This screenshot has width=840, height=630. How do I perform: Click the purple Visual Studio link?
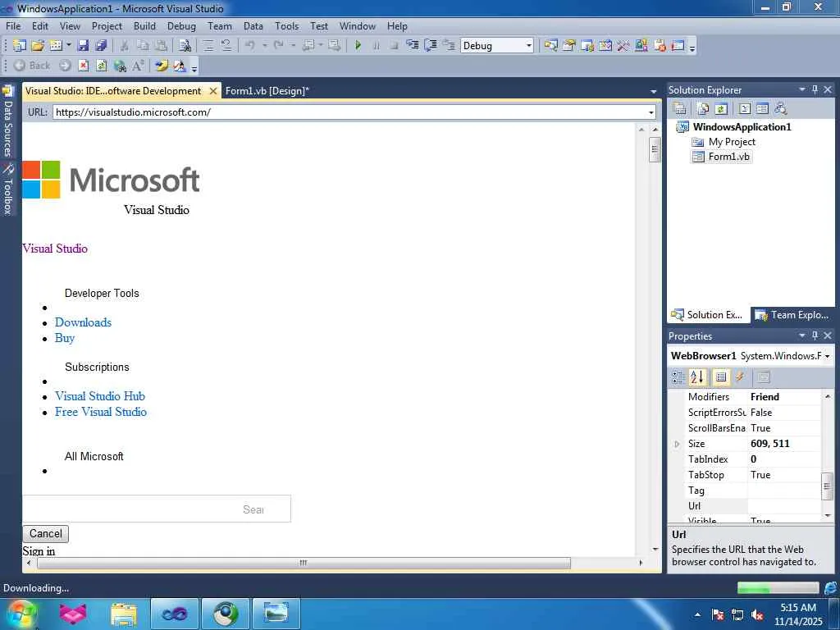pyautogui.click(x=55, y=248)
